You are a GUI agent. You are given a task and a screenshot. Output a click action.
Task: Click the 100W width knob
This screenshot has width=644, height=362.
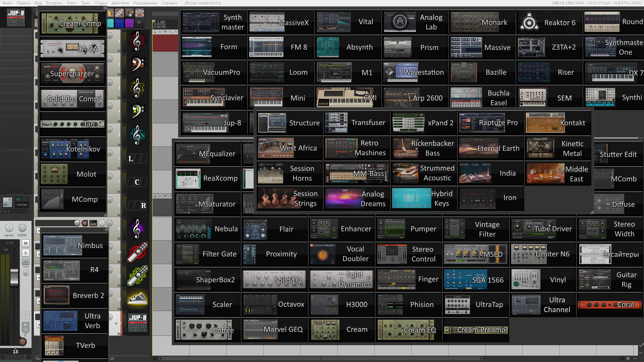coord(22,228)
